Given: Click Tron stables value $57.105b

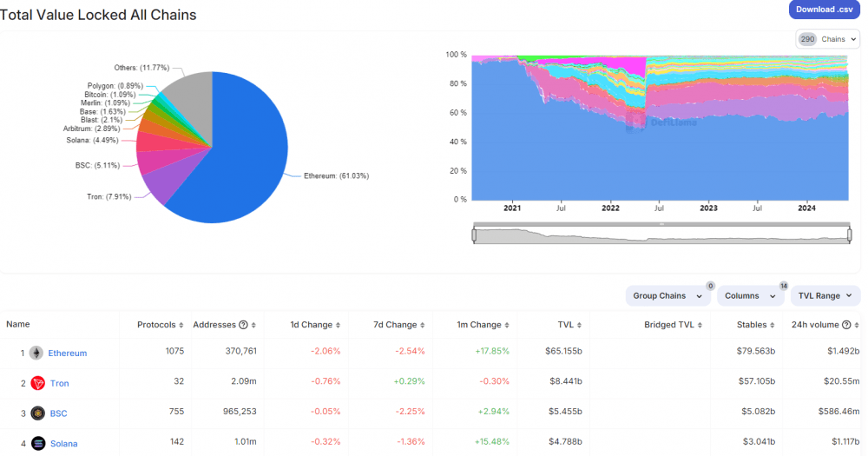Looking at the screenshot, I should pos(757,381).
